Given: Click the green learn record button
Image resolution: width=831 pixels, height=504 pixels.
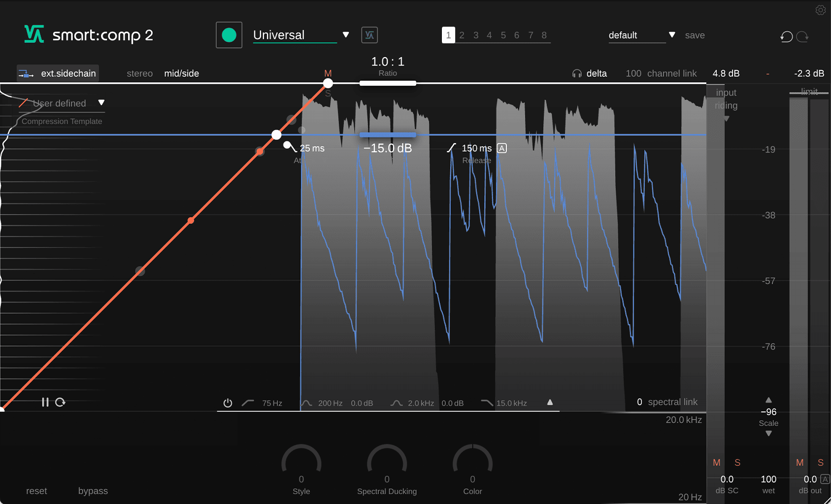Looking at the screenshot, I should point(229,35).
